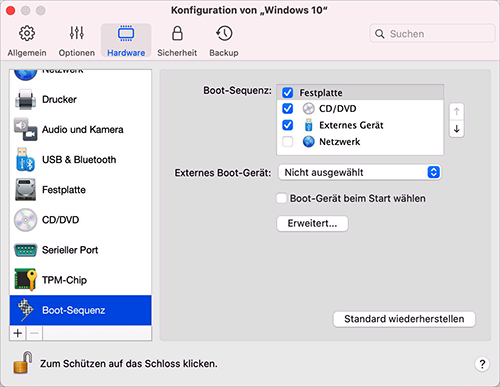Click the Erweitert... button
The height and width of the screenshot is (387, 500).
(x=313, y=223)
